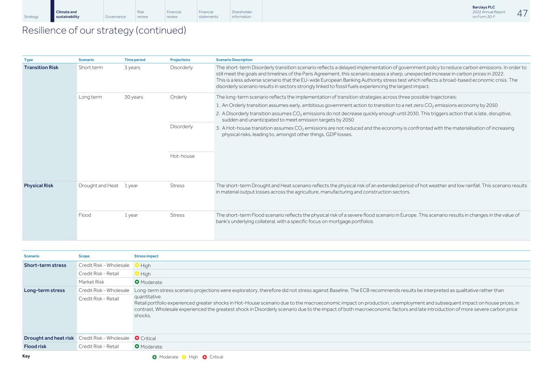Click the Transition Risk row heading

click(x=41, y=68)
